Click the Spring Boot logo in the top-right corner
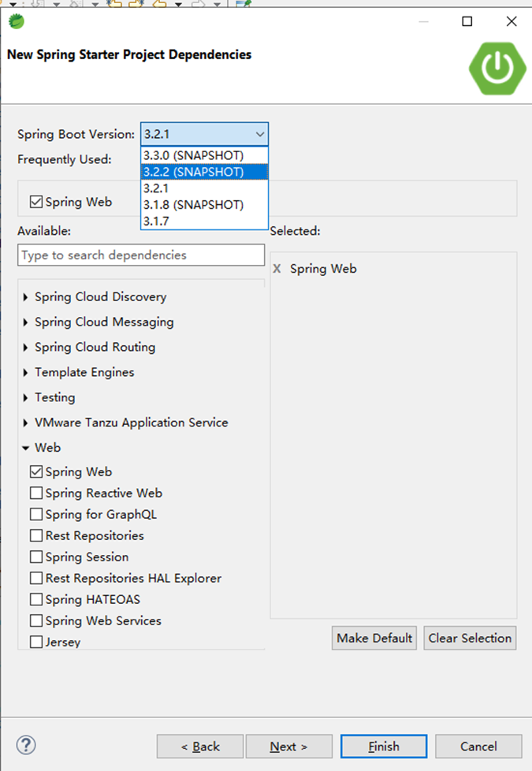Viewport: 532px width, 771px height. click(497, 69)
